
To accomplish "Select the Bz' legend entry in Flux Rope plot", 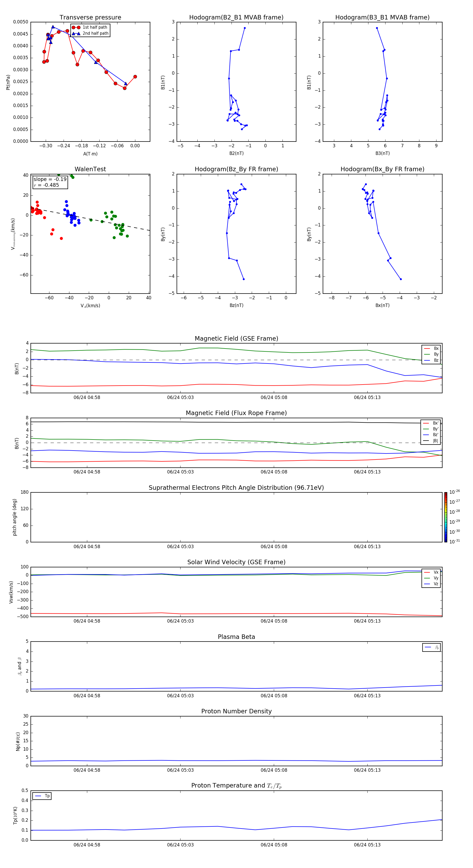I will click(x=431, y=435).
